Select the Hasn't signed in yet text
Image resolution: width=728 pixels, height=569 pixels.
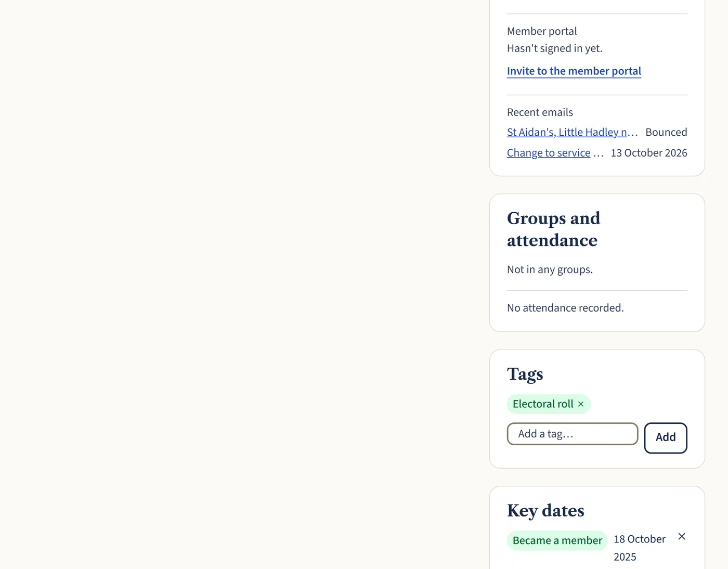click(x=555, y=48)
